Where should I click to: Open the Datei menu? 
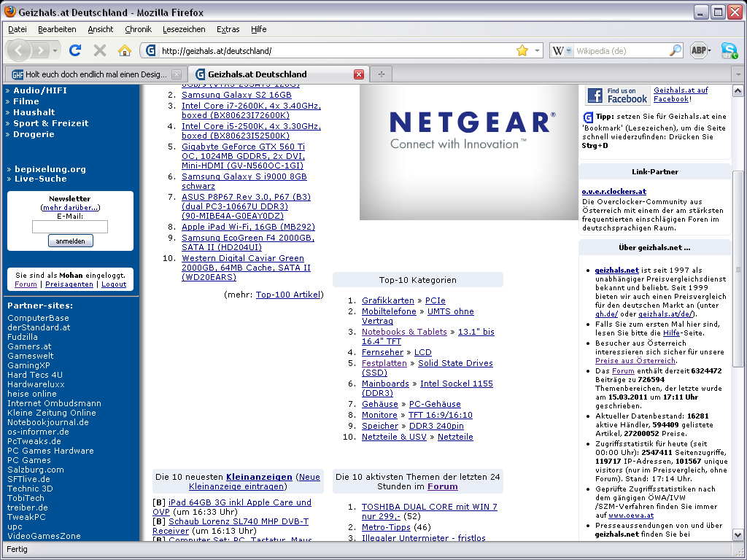click(x=18, y=29)
